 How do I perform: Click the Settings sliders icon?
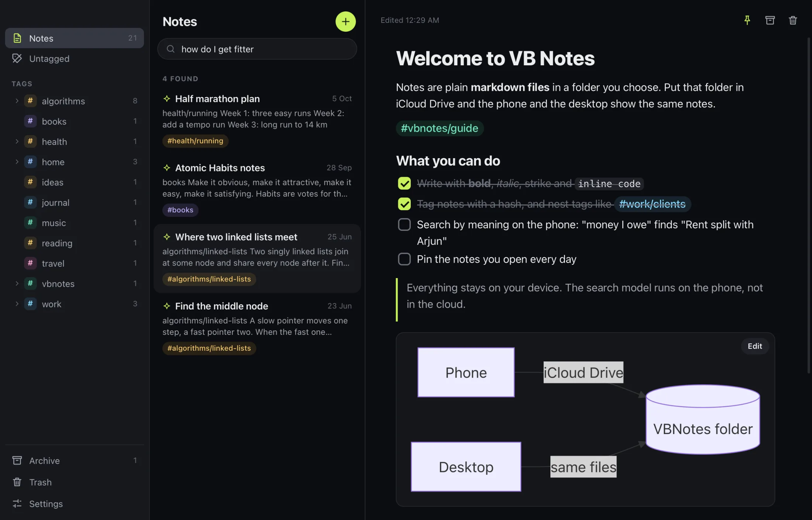point(17,503)
